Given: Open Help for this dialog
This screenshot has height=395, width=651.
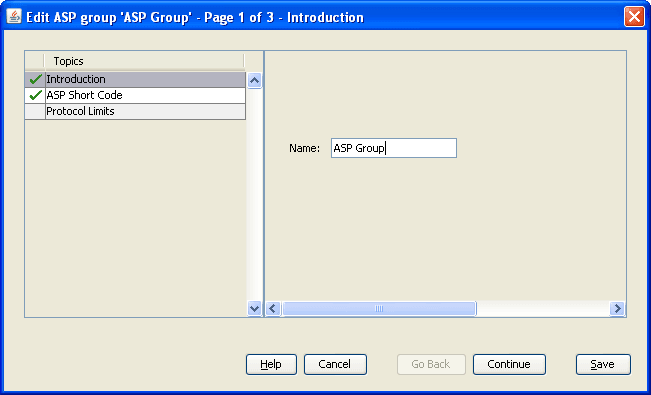Looking at the screenshot, I should 271,364.
